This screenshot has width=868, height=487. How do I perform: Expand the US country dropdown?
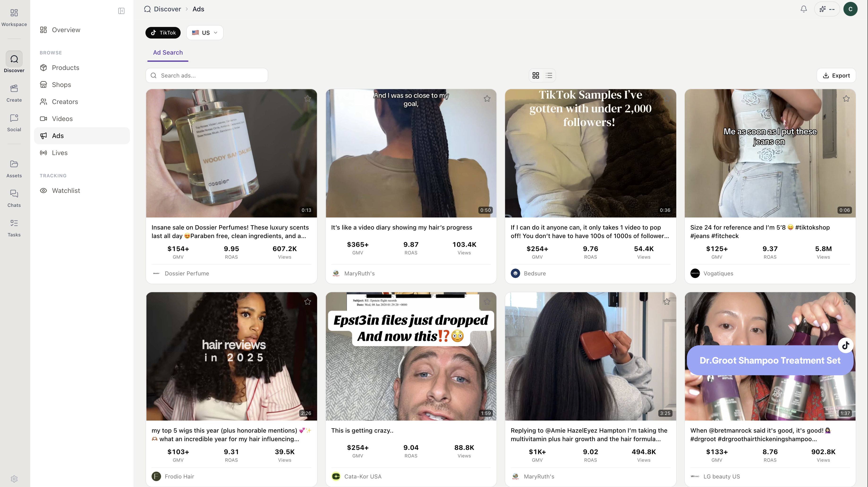[205, 33]
